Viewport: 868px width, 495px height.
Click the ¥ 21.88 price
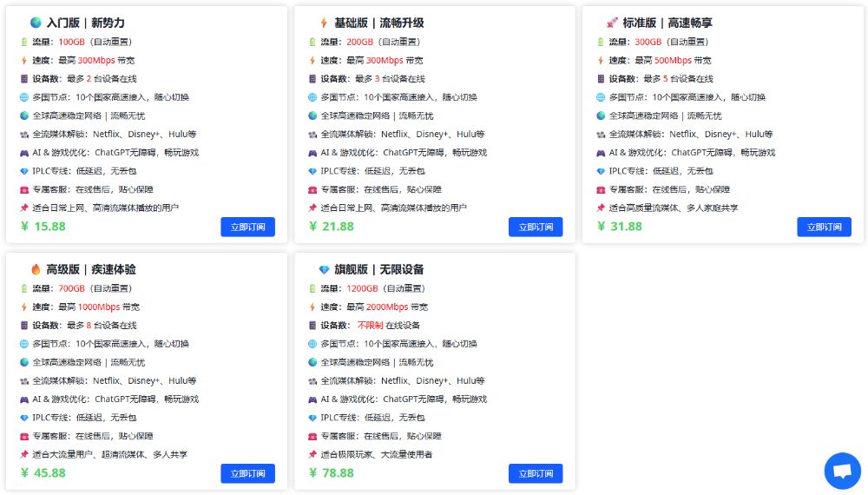click(331, 227)
